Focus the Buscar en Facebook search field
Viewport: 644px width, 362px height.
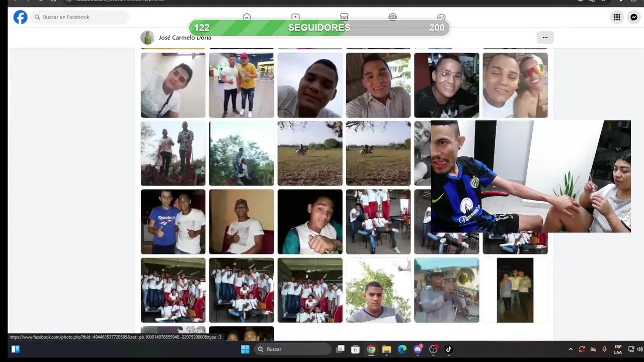[80, 17]
